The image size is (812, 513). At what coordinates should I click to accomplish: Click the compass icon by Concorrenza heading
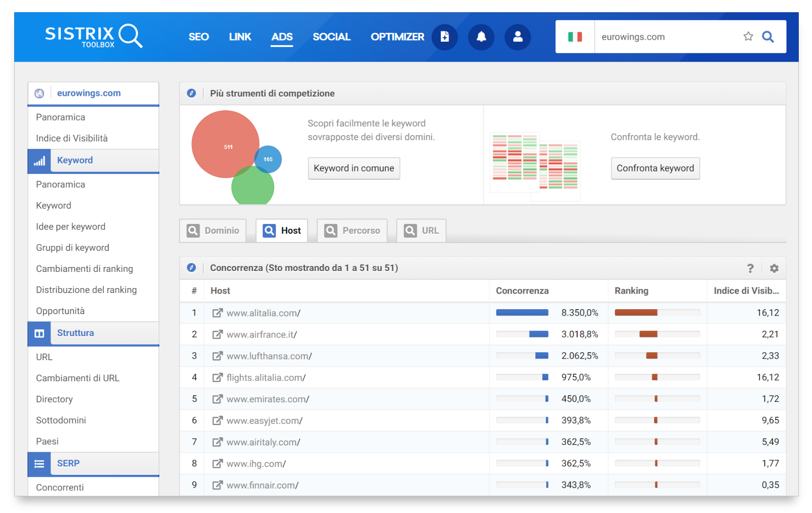pyautogui.click(x=192, y=268)
